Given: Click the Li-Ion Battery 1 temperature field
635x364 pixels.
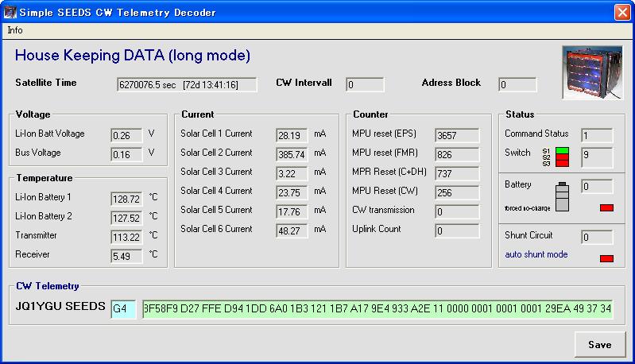Looking at the screenshot, I should pos(126,199).
